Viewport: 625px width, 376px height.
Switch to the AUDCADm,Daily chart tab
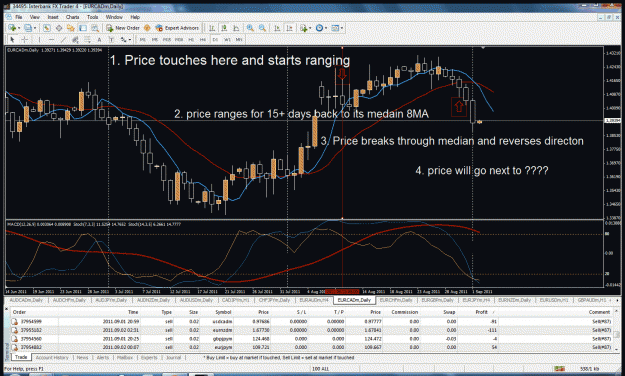[x=26, y=300]
